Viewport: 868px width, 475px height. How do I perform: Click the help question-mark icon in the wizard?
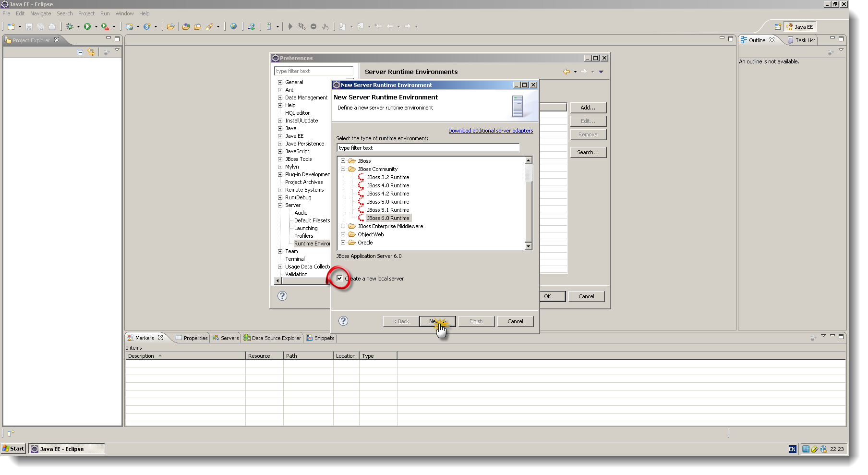(x=343, y=321)
